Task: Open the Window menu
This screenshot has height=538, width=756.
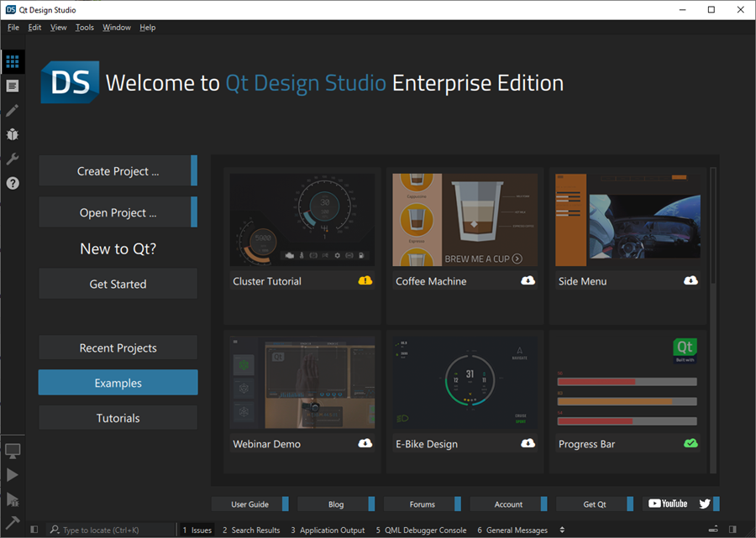Action: (x=116, y=27)
